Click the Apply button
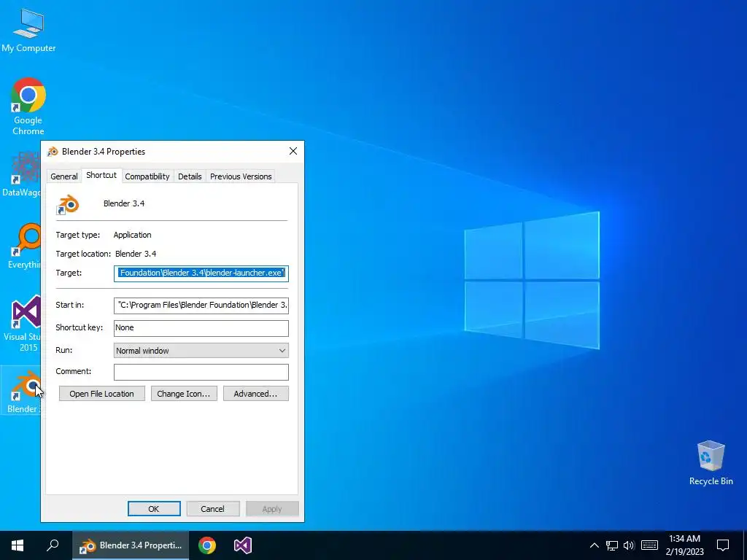747x560 pixels. [272, 509]
